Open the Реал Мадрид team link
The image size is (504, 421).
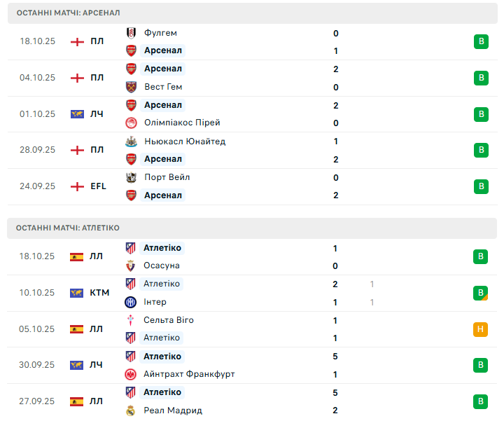[173, 410]
